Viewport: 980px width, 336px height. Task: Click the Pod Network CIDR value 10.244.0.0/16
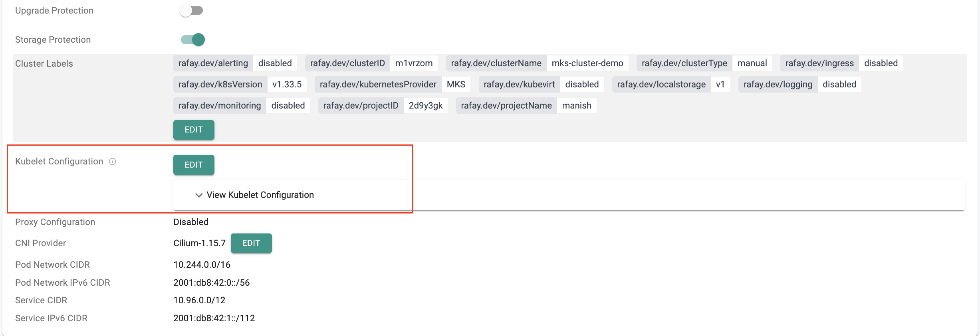202,265
